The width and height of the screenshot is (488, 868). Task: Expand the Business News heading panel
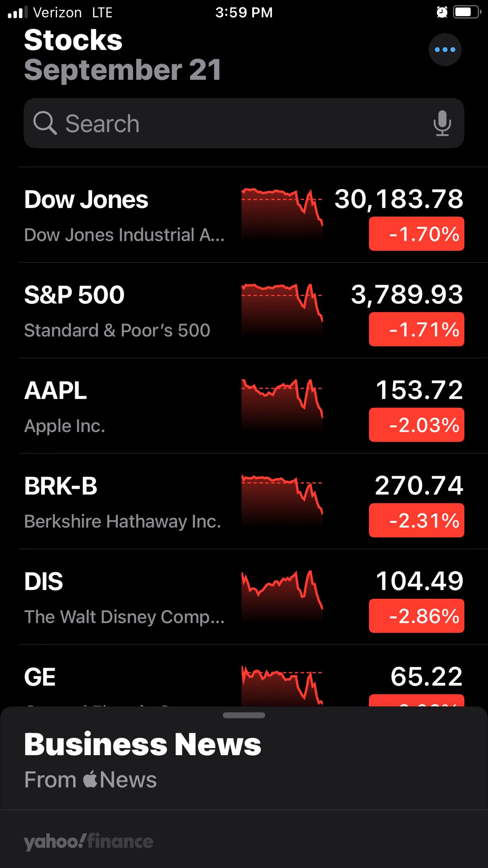[143, 745]
